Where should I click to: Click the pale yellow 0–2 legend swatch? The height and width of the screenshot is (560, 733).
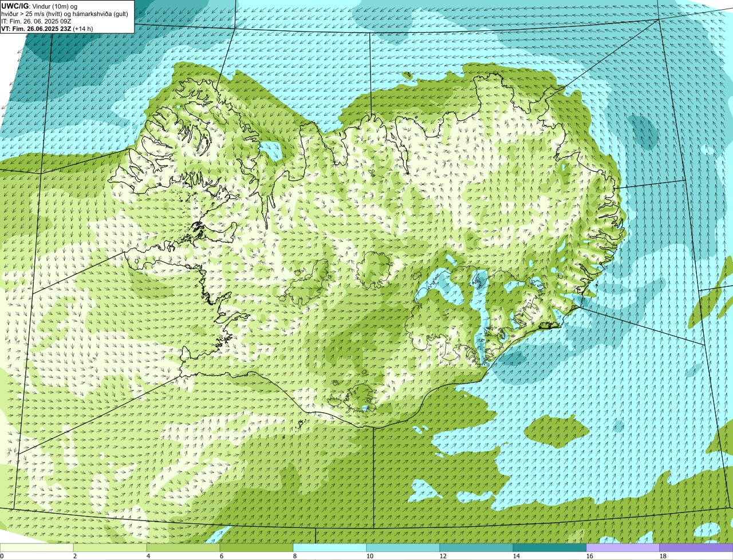click(37, 547)
